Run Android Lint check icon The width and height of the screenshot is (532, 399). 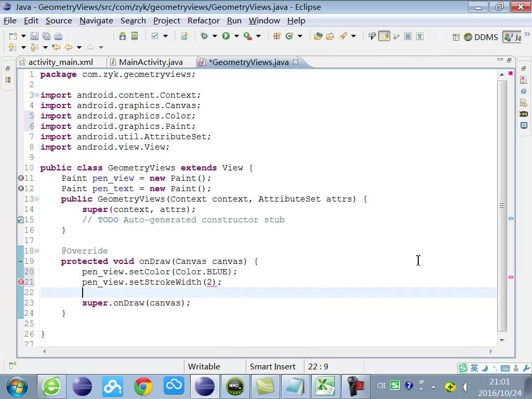155,36
